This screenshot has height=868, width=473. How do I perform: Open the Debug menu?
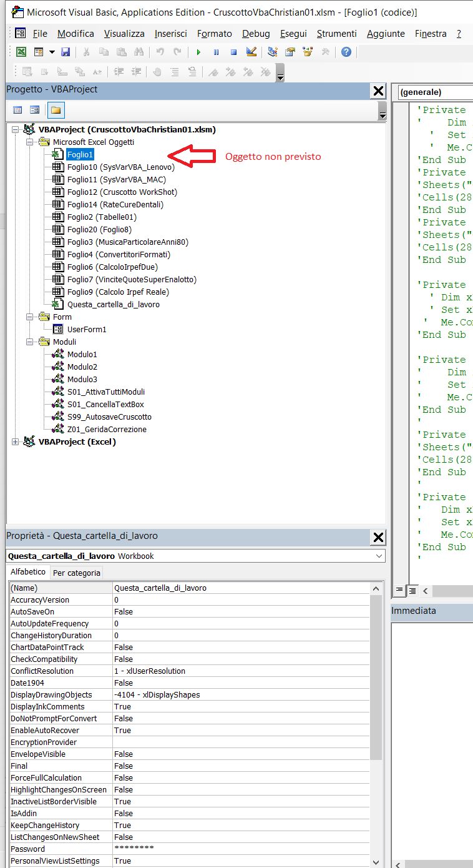(x=256, y=34)
